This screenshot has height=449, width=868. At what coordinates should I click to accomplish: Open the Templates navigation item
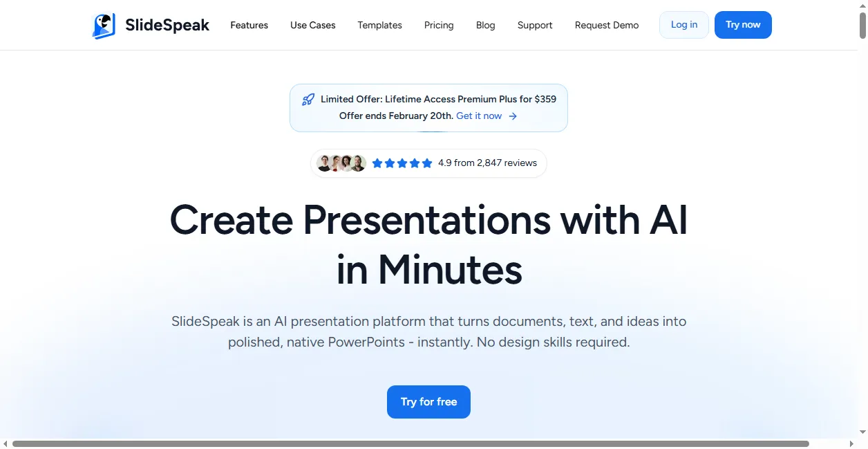click(379, 25)
